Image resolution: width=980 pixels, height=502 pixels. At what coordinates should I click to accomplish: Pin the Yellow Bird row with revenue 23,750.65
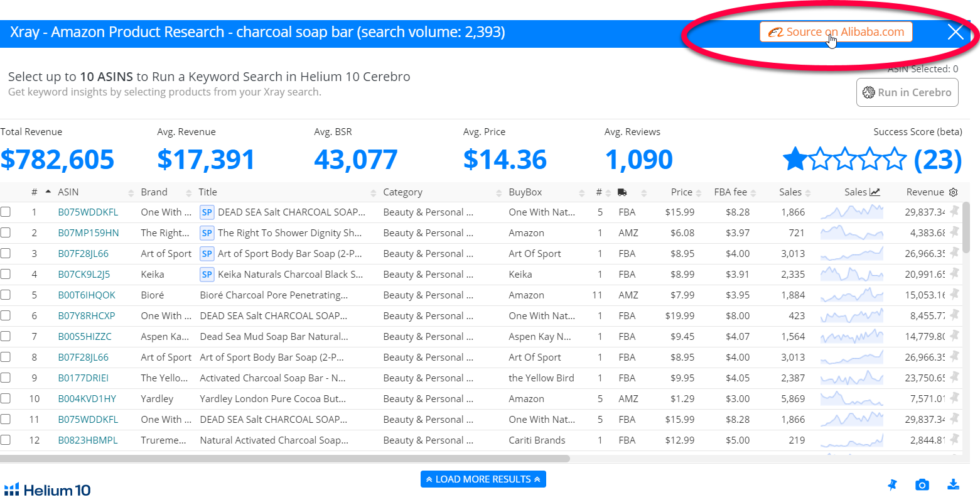(955, 378)
